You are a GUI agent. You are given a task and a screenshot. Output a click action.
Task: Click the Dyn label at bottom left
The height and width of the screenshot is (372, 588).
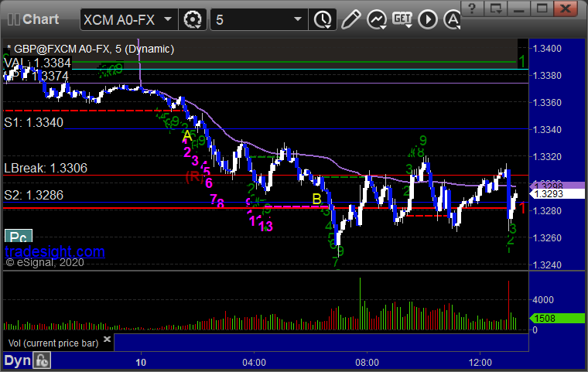click(17, 360)
